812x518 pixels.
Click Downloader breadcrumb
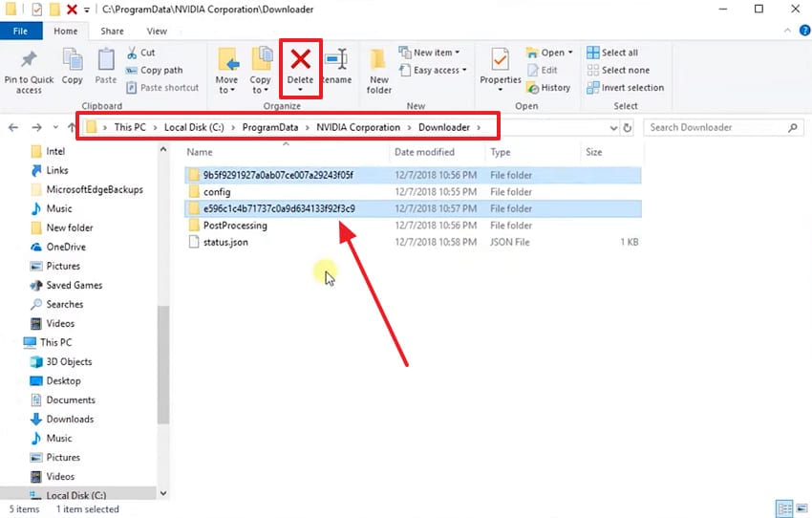444,127
